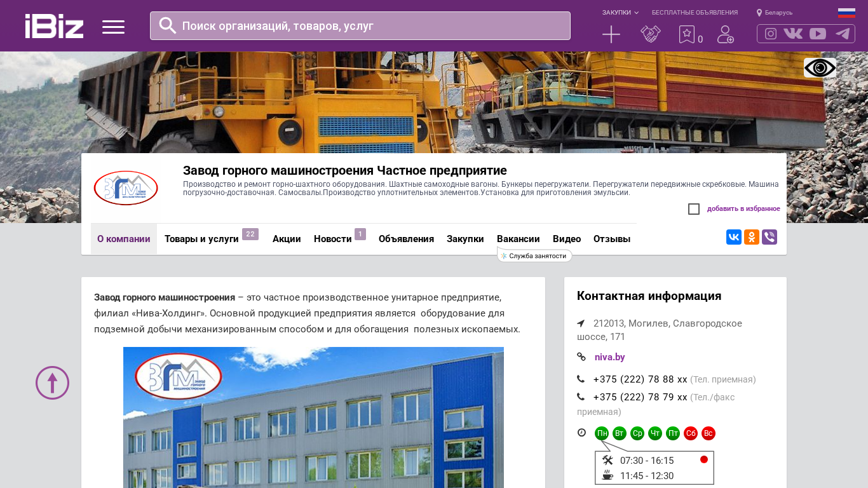The image size is (868, 488).
Task: Open the handshake partners icon
Action: pos(651,34)
